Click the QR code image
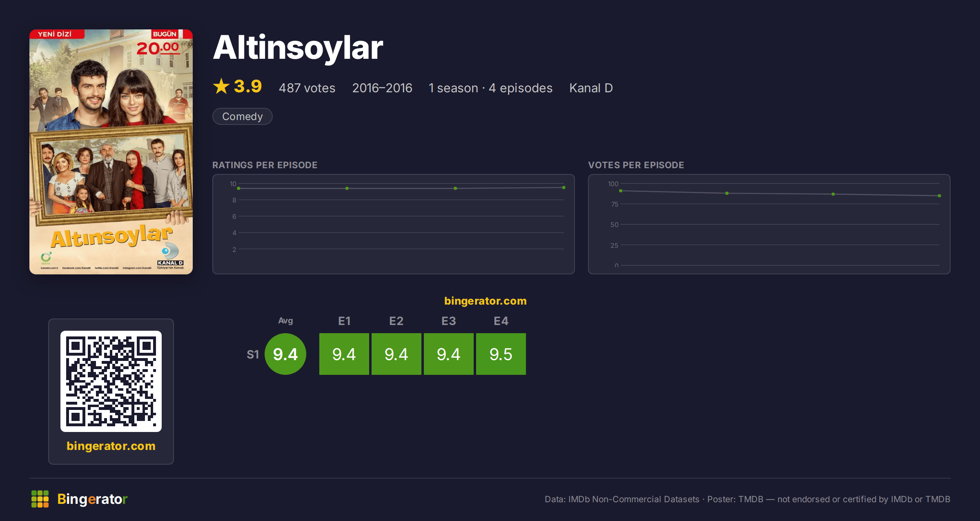This screenshot has height=521, width=980. [x=111, y=381]
